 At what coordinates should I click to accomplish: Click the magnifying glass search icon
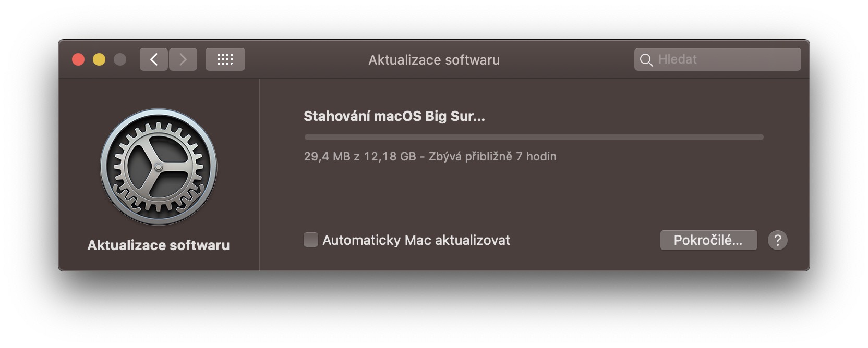[646, 60]
